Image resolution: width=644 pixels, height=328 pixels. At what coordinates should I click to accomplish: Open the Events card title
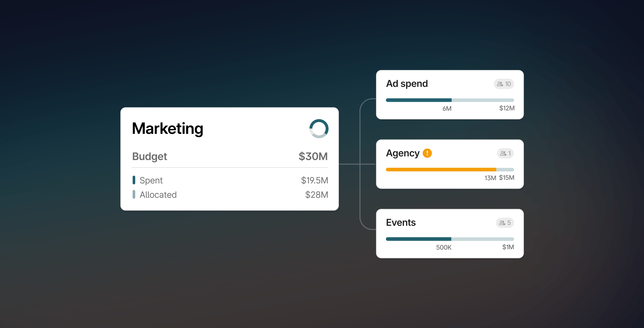click(x=401, y=223)
